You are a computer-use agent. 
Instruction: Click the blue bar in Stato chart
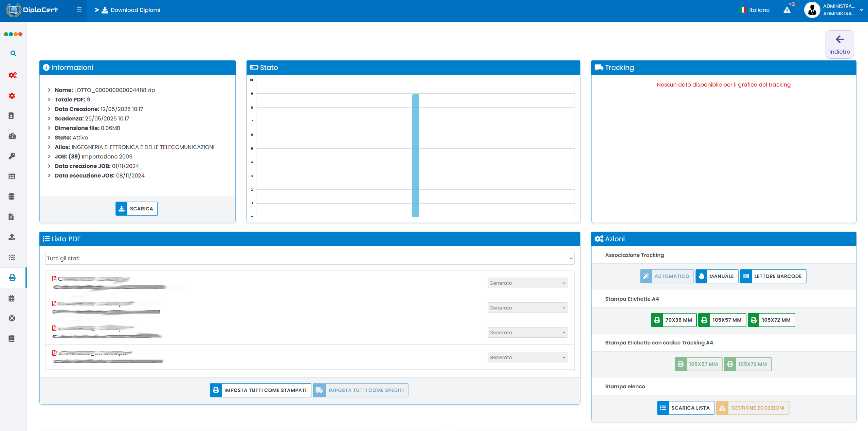[415, 155]
